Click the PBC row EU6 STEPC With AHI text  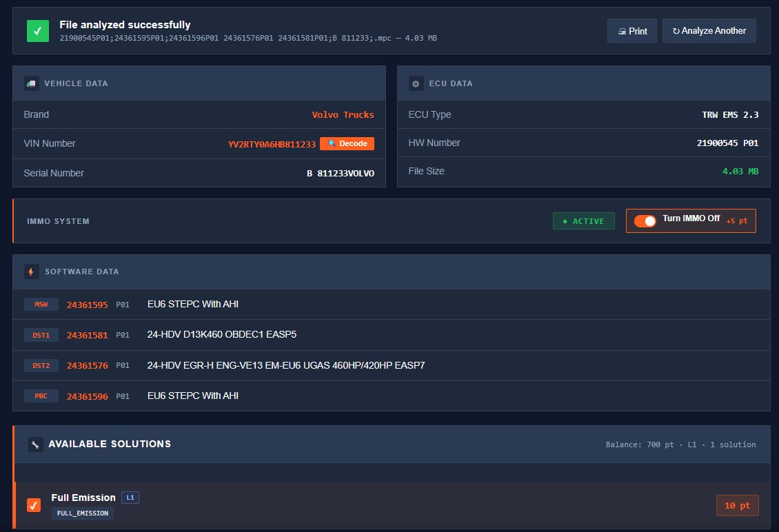[193, 396]
